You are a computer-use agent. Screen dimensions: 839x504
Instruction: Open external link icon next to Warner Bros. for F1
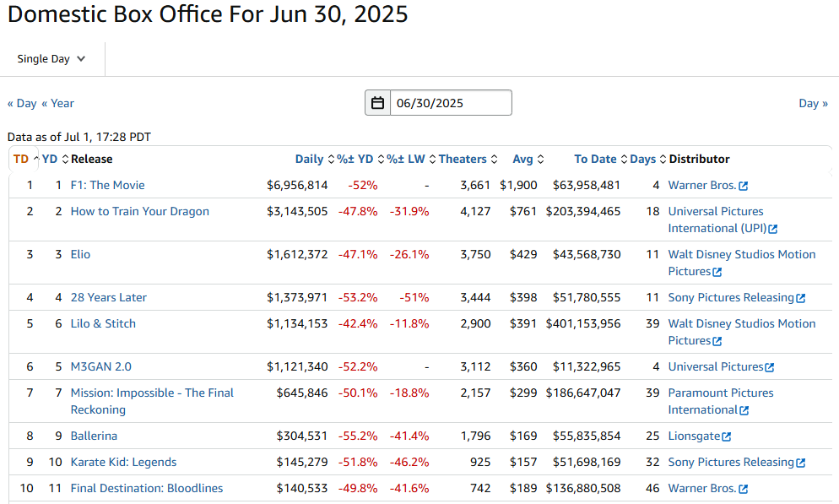pos(744,186)
